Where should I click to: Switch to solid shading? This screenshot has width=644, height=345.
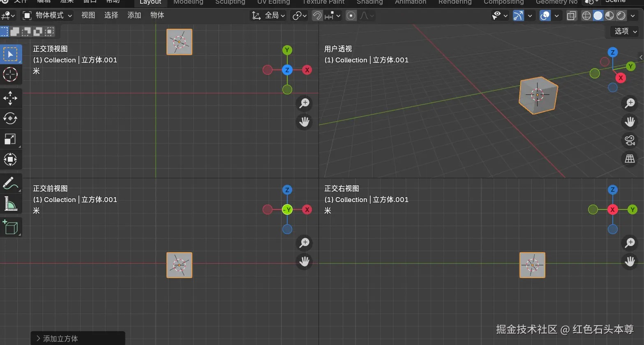click(598, 16)
